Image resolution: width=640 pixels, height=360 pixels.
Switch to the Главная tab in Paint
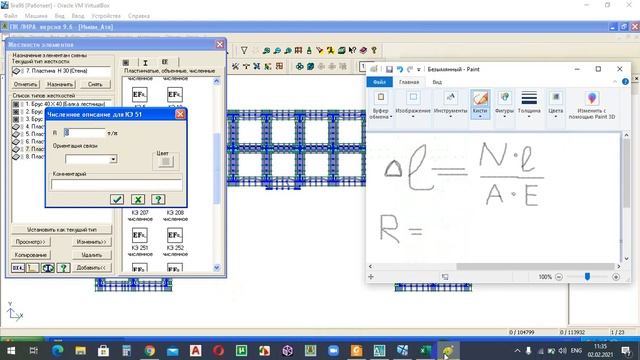(409, 82)
